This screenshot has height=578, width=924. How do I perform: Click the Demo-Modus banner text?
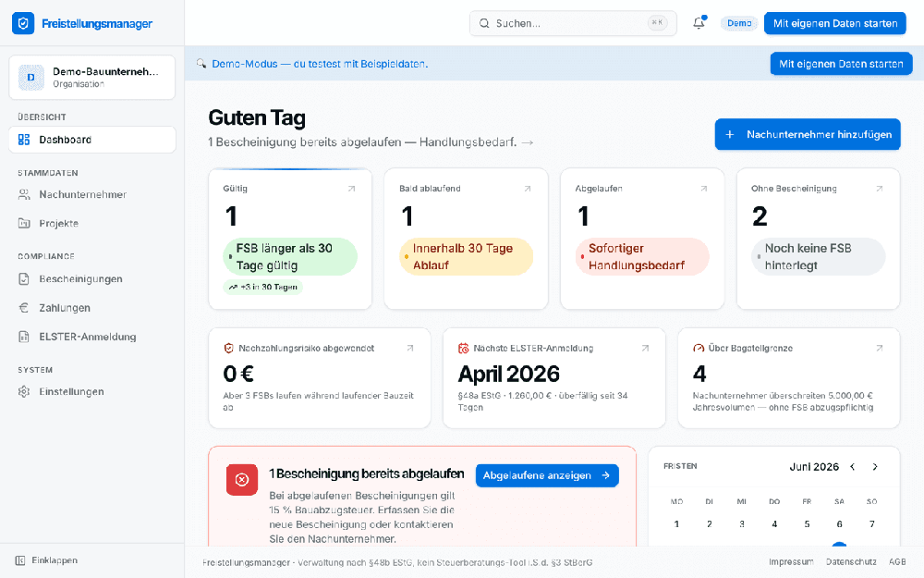pos(320,64)
